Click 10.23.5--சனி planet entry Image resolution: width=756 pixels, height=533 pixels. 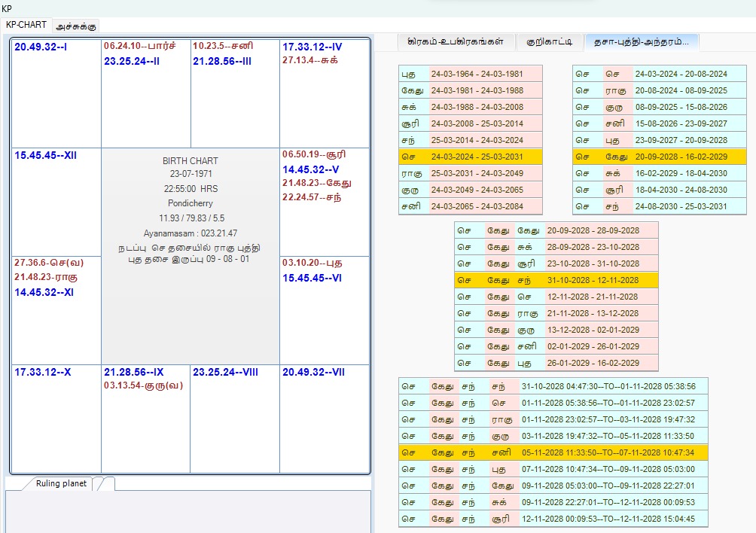tap(223, 46)
